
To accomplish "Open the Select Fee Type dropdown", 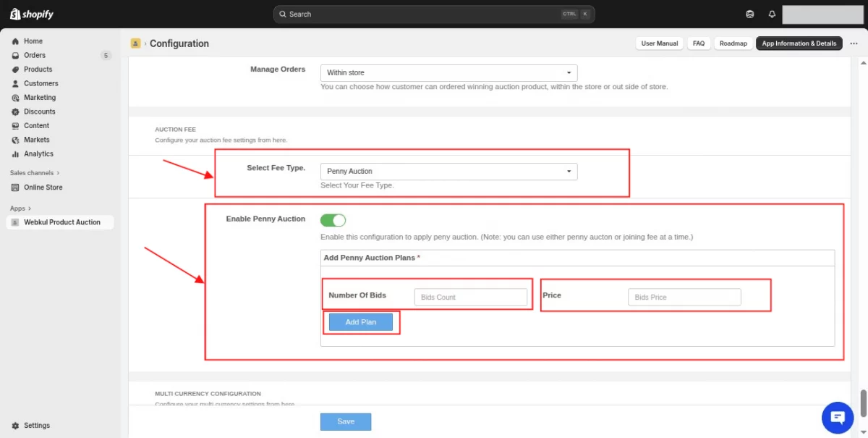I will (448, 172).
